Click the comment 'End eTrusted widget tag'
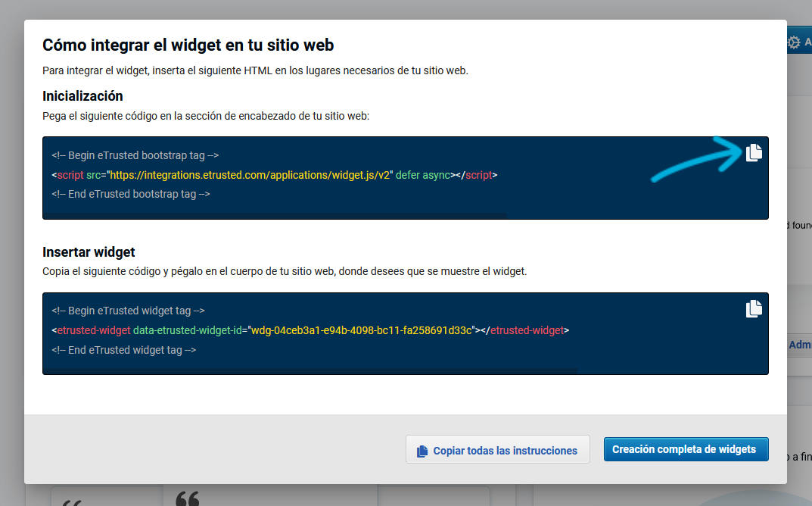The image size is (812, 506). pyautogui.click(x=124, y=350)
